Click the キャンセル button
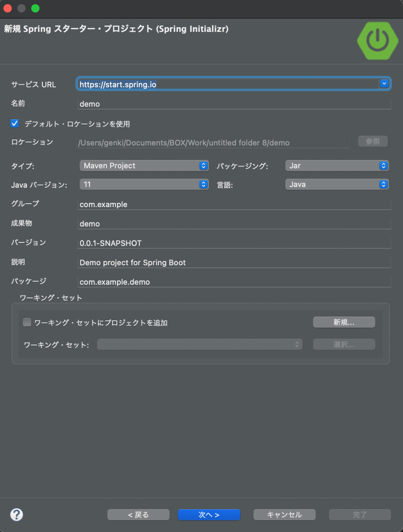403x532 pixels. coord(284,515)
